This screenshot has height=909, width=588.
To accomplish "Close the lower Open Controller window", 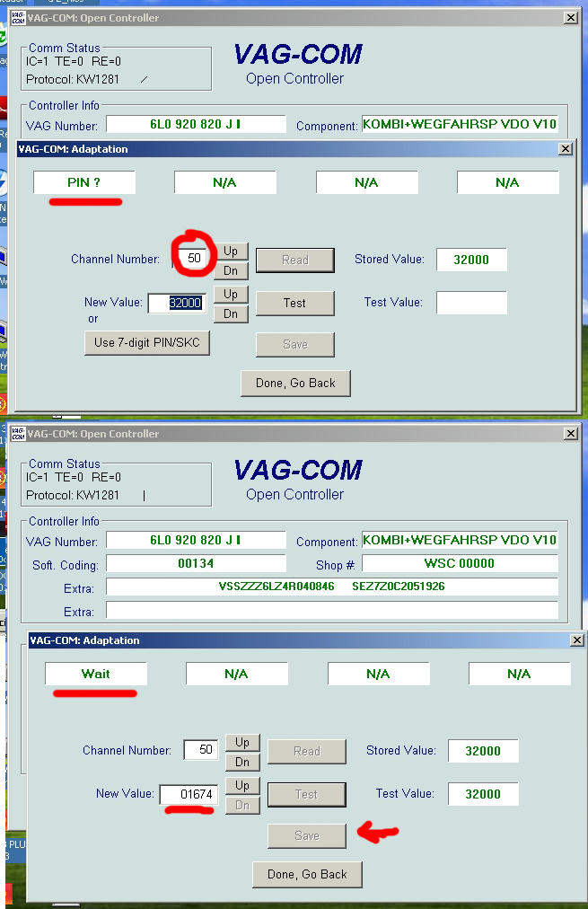I will [x=571, y=433].
